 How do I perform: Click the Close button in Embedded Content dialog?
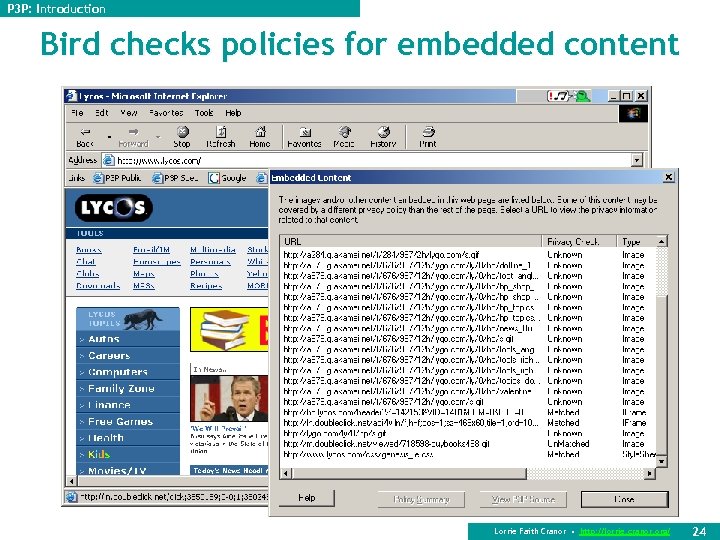pos(624,499)
